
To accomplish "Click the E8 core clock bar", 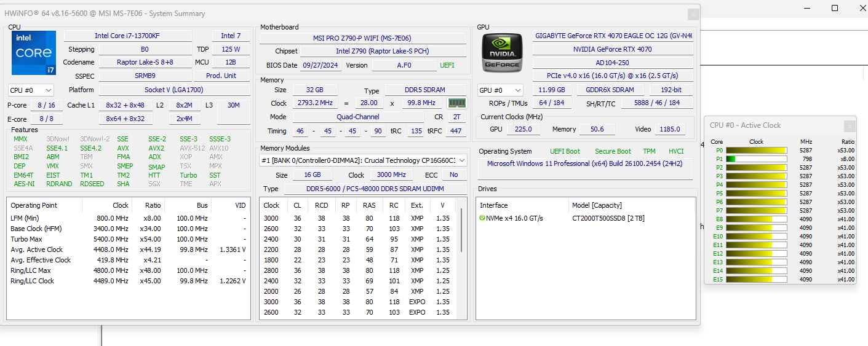I will point(757,219).
